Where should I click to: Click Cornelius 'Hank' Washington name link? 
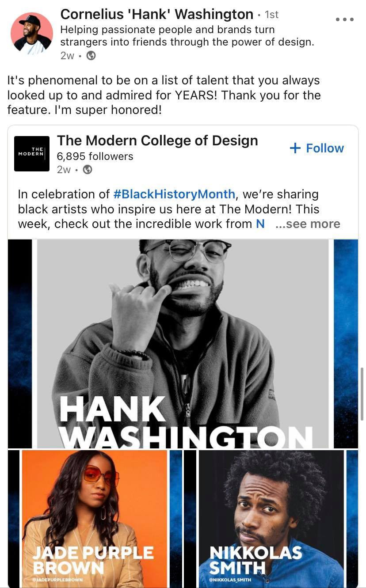coord(156,14)
